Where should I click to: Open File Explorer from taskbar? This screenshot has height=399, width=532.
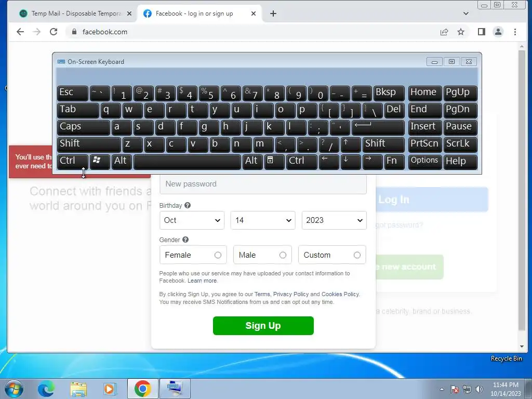coord(78,389)
